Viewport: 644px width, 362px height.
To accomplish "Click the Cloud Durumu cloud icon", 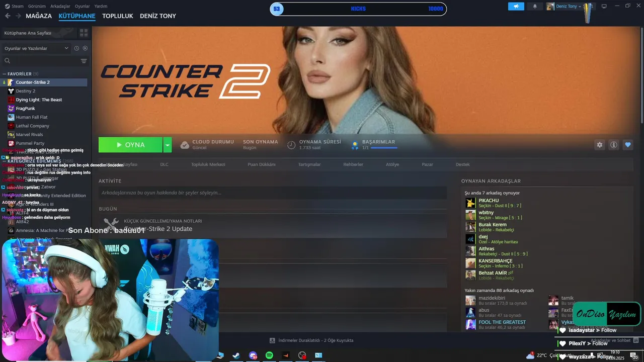I will [185, 145].
